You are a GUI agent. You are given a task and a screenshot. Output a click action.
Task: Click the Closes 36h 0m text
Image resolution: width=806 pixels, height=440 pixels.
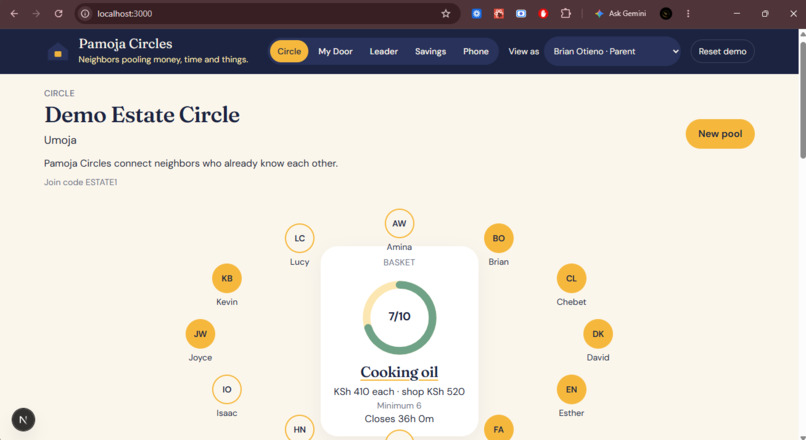coord(399,419)
